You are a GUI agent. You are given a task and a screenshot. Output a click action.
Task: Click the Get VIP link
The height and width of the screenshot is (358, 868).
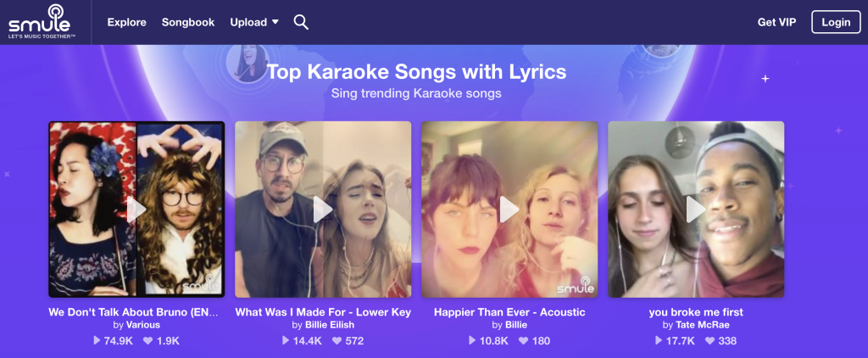(776, 22)
